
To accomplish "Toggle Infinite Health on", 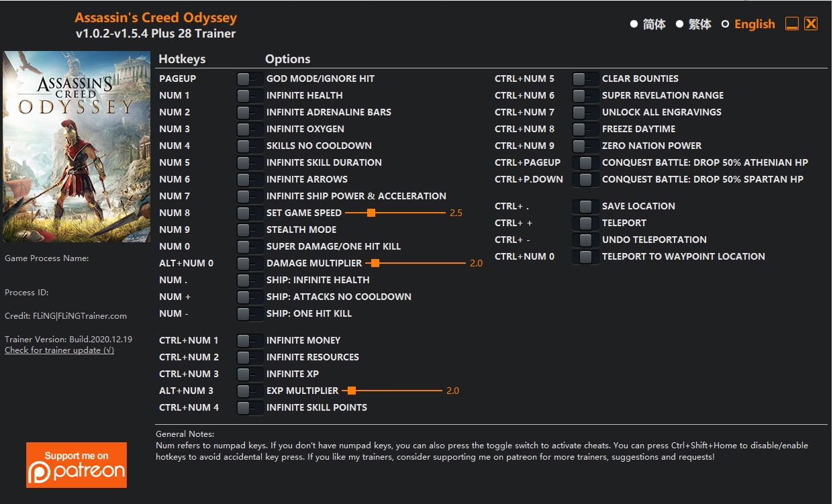I will [250, 95].
